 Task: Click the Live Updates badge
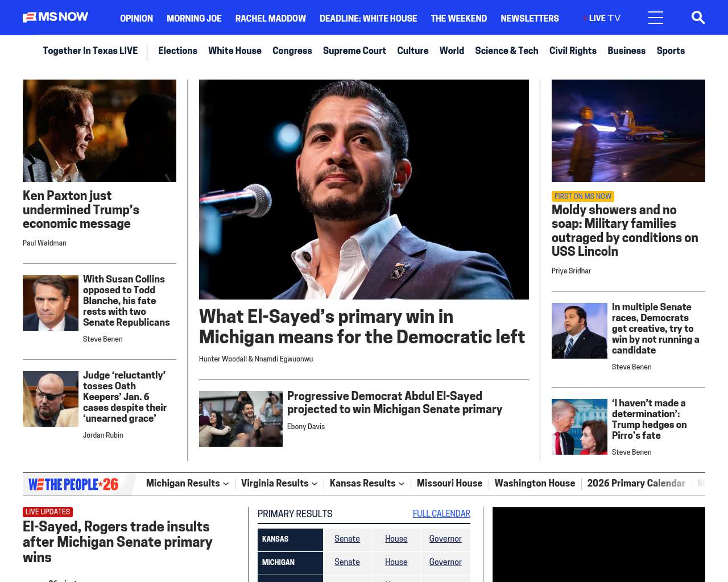point(48,512)
